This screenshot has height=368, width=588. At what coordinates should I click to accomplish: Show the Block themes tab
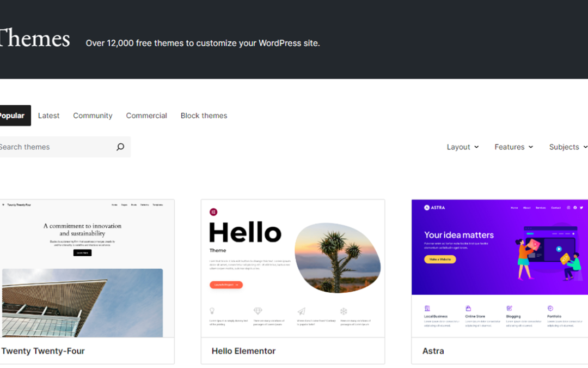(204, 116)
